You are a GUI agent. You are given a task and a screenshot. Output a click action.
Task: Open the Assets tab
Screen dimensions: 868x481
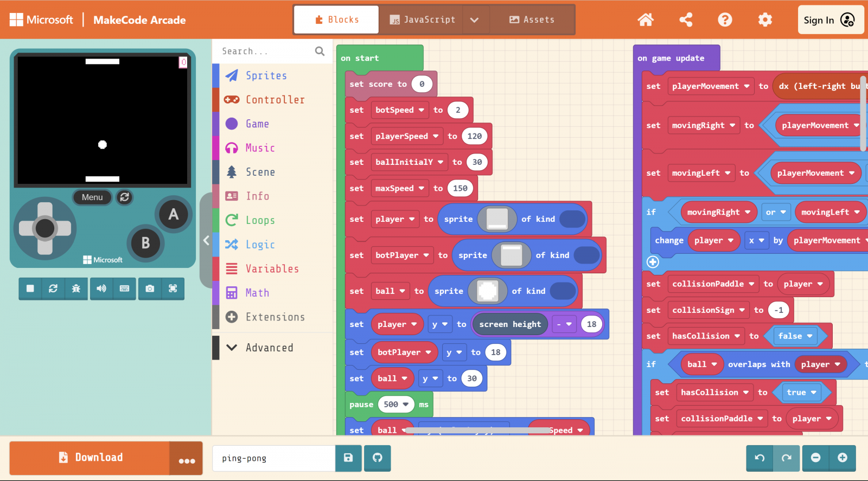click(x=532, y=20)
